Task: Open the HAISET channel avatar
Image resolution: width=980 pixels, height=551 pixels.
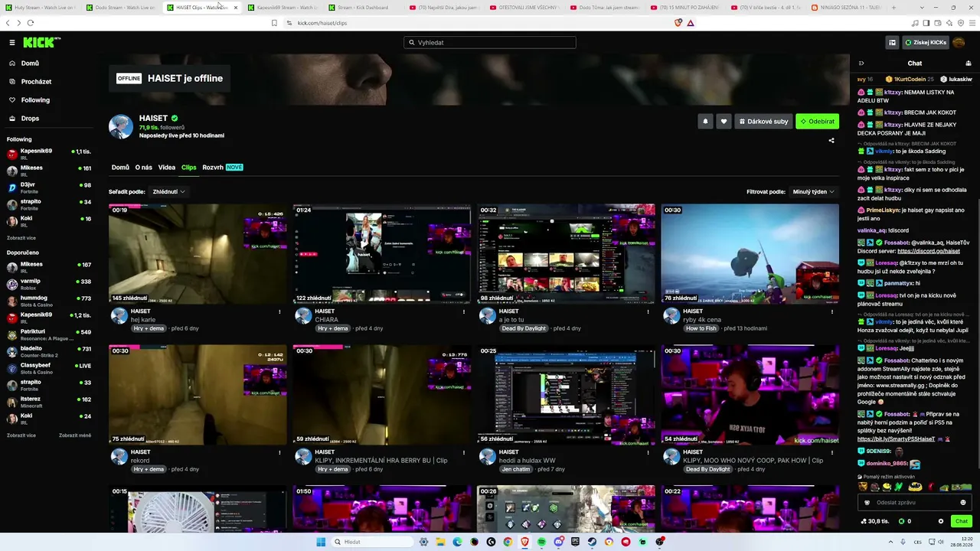Action: coord(121,127)
